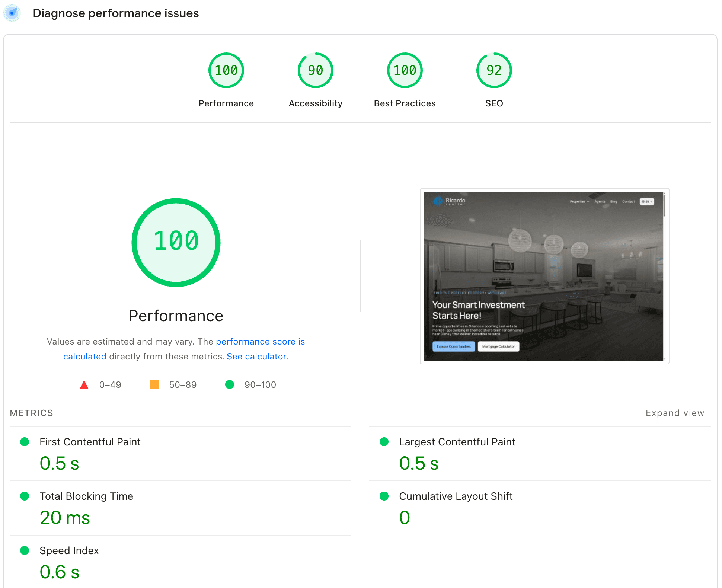Jump to SEO section via label
Image resolution: width=722 pixels, height=588 pixels.
pos(494,103)
